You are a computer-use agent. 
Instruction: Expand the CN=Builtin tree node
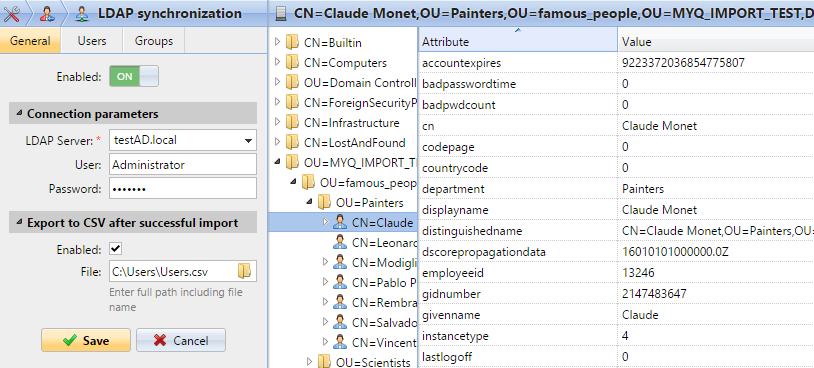tap(277, 42)
